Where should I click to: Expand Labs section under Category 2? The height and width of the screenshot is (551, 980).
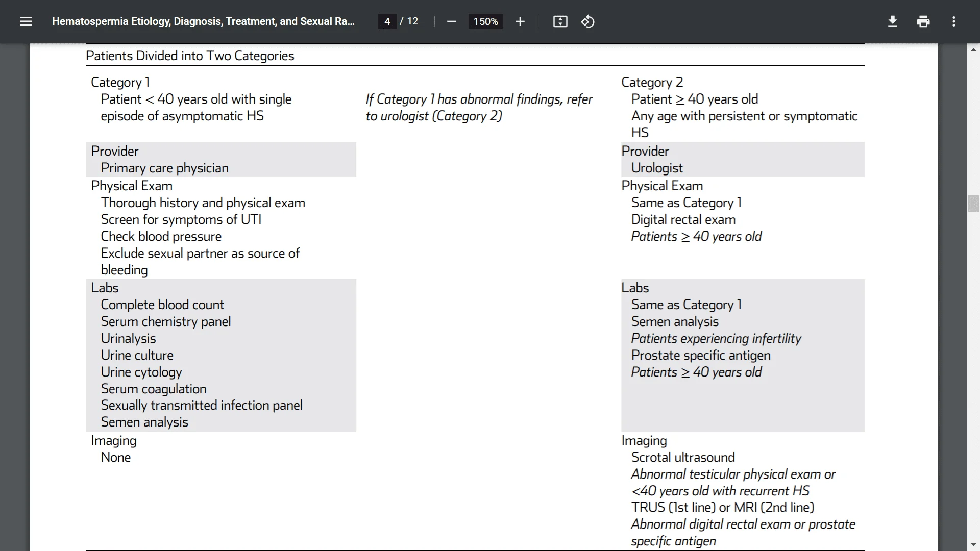point(635,287)
